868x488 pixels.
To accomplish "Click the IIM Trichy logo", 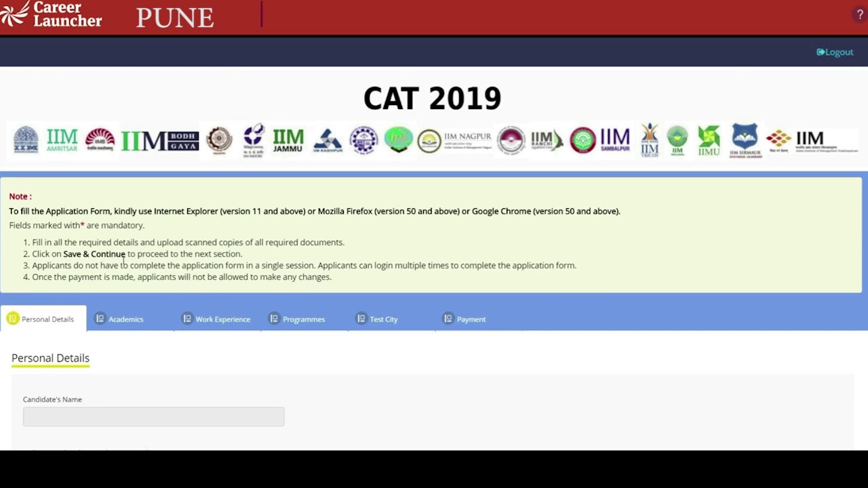I will [650, 140].
